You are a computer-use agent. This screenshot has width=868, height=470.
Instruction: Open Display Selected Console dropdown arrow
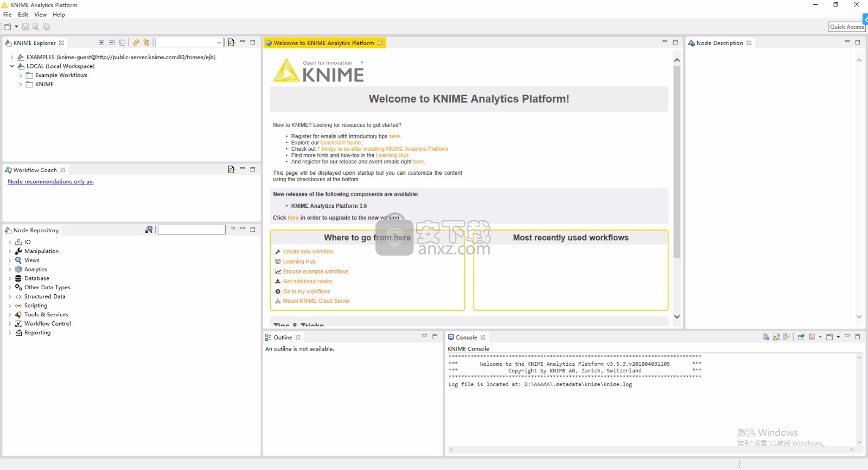tap(820, 337)
